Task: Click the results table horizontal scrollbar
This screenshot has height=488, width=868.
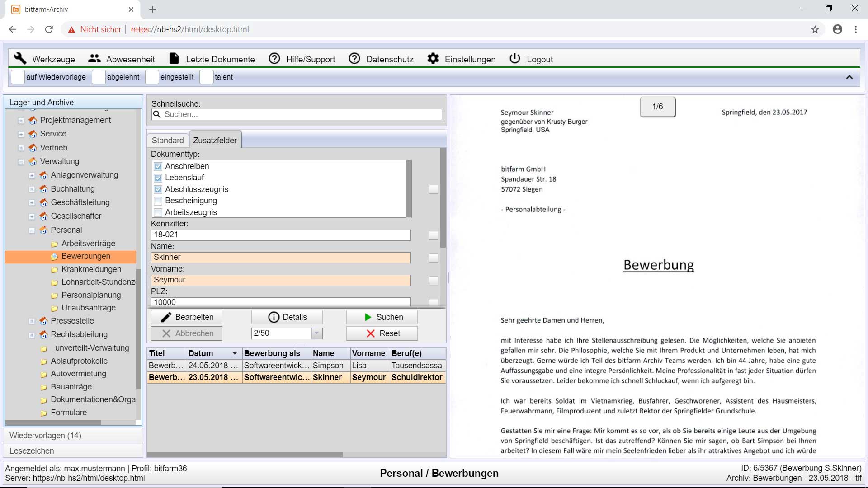Action: (245, 454)
